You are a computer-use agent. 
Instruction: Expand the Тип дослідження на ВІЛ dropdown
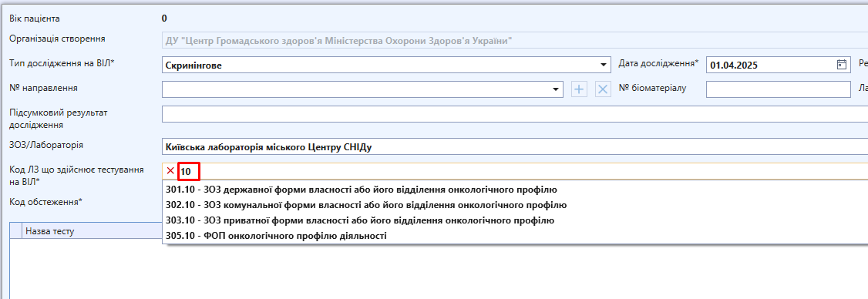(604, 65)
